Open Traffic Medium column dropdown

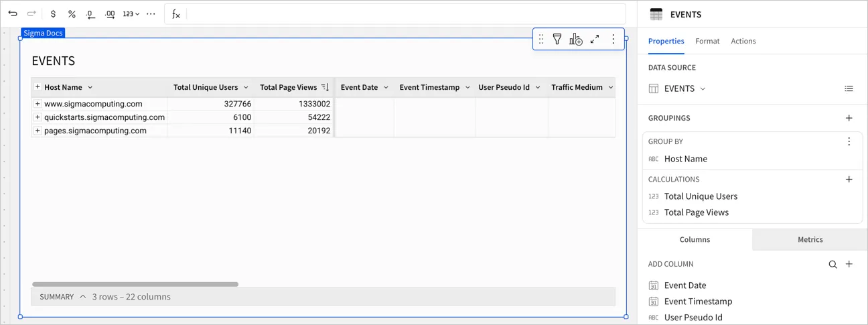(x=611, y=88)
